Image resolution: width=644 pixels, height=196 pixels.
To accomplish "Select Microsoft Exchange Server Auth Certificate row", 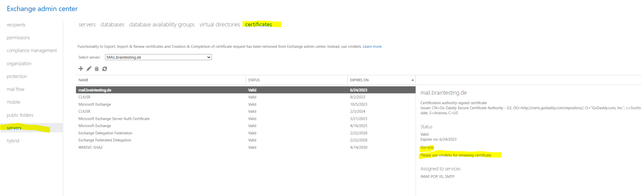I will [x=114, y=119].
